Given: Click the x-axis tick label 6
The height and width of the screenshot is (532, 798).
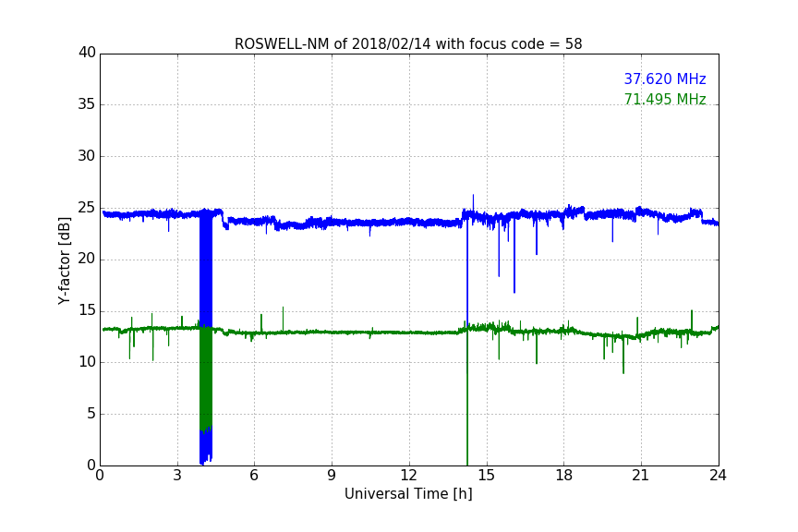Looking at the screenshot, I should [255, 476].
